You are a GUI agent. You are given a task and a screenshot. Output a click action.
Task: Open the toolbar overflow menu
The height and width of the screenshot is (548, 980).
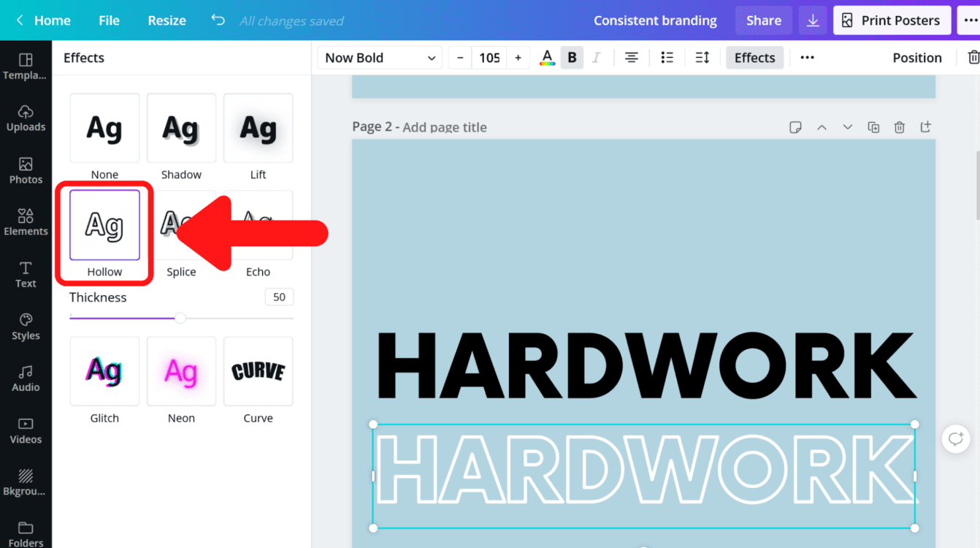(807, 57)
